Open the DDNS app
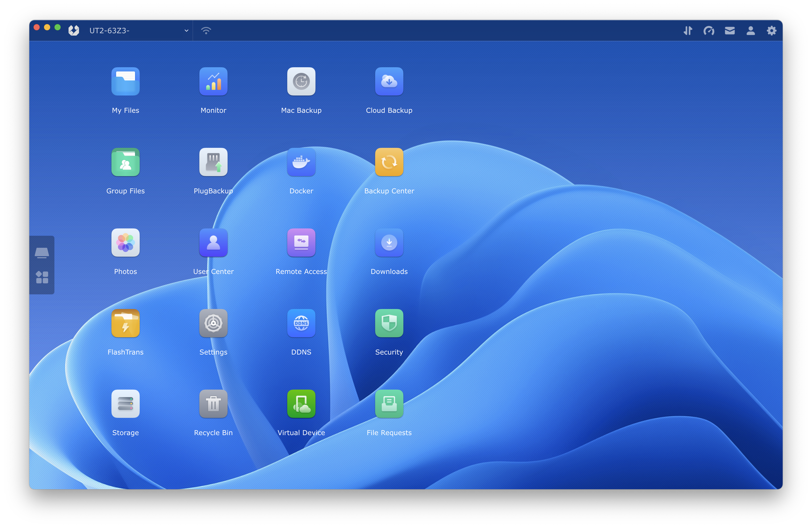 [301, 323]
